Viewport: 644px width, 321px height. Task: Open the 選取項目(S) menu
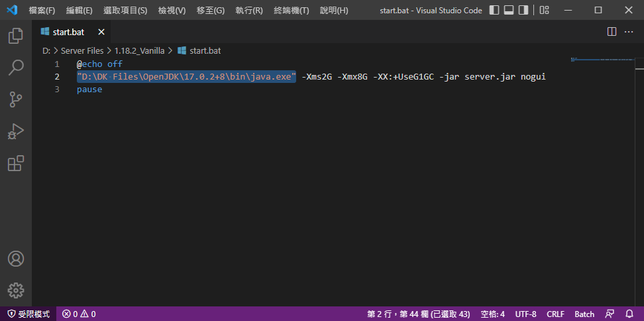(125, 11)
